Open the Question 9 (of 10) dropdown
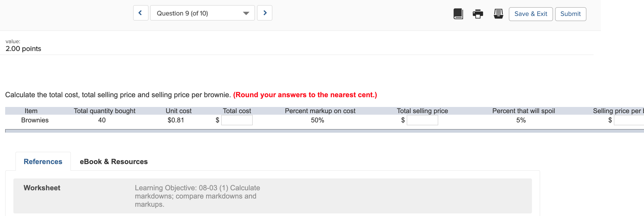Viewport: 644px width, 216px height. [202, 13]
